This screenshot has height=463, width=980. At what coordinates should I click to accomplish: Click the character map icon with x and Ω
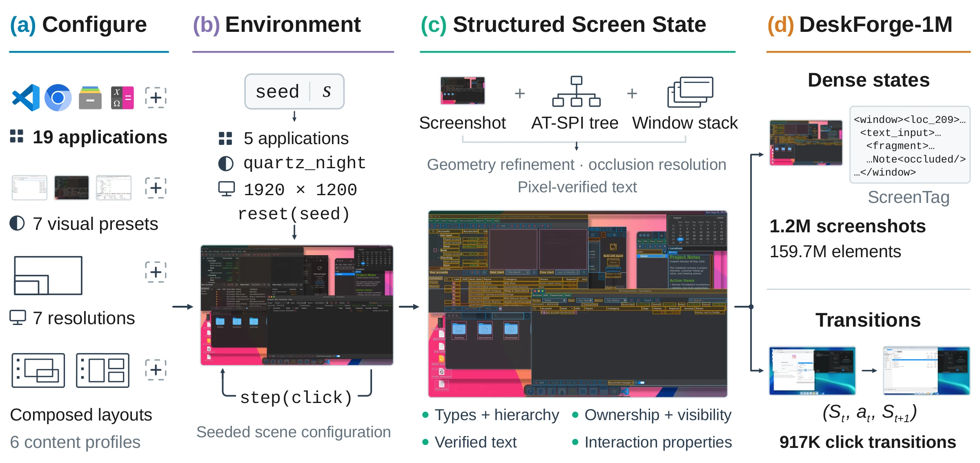tap(122, 98)
